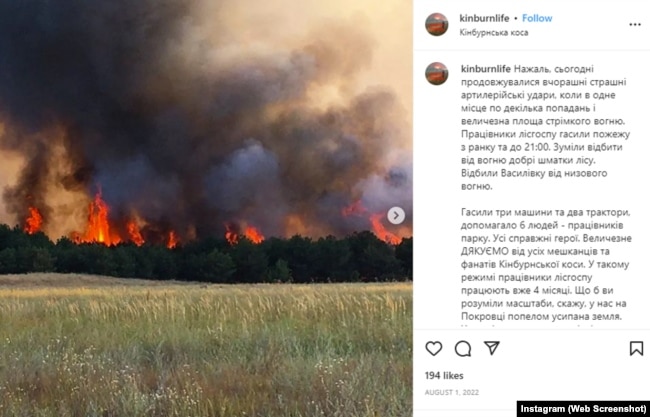The image size is (650, 417).
Task: Open comments with the speech bubble icon
Action: coord(463,349)
